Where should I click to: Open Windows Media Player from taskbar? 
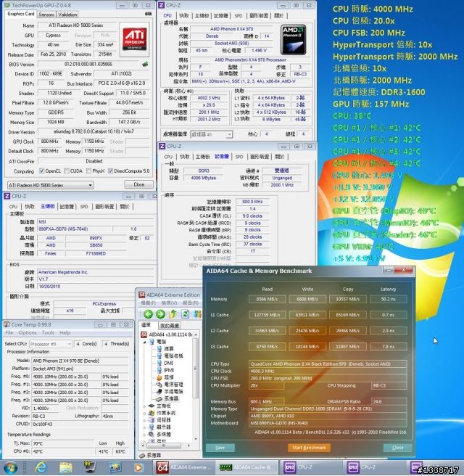pos(139,467)
